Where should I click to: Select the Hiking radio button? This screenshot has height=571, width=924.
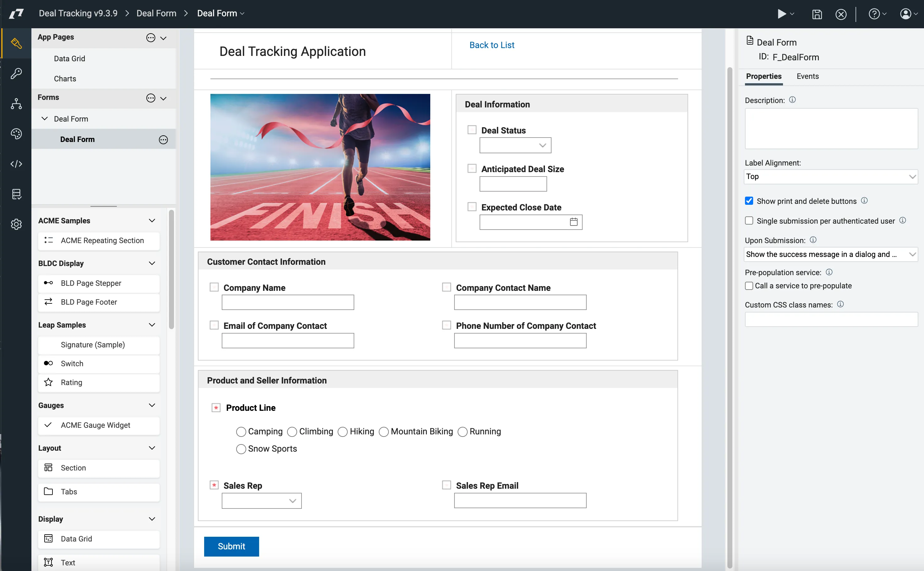click(342, 432)
